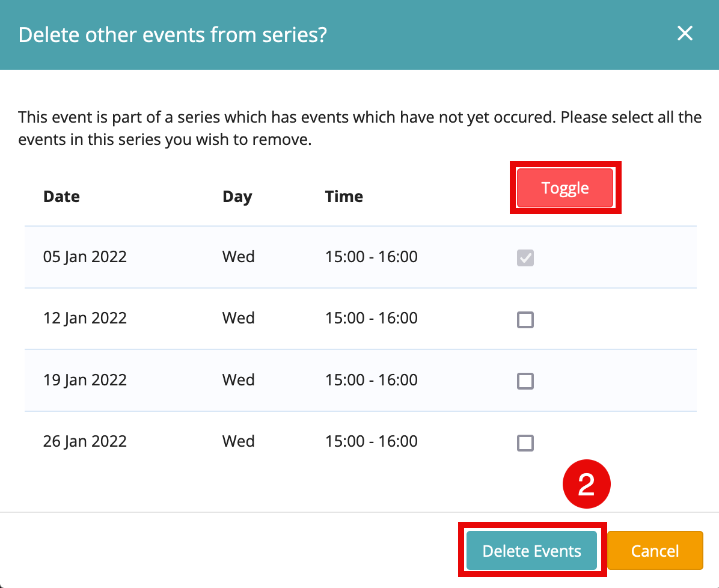The height and width of the screenshot is (588, 719).
Task: Click the Time column header
Action: coord(344,197)
